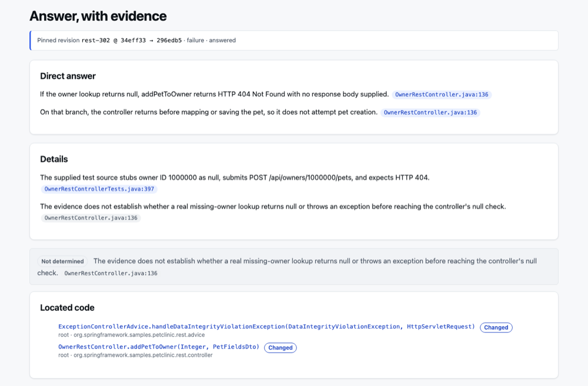This screenshot has width=588, height=386.
Task: Open OwnerRestControllerTests.java:397 citation
Action: click(99, 189)
